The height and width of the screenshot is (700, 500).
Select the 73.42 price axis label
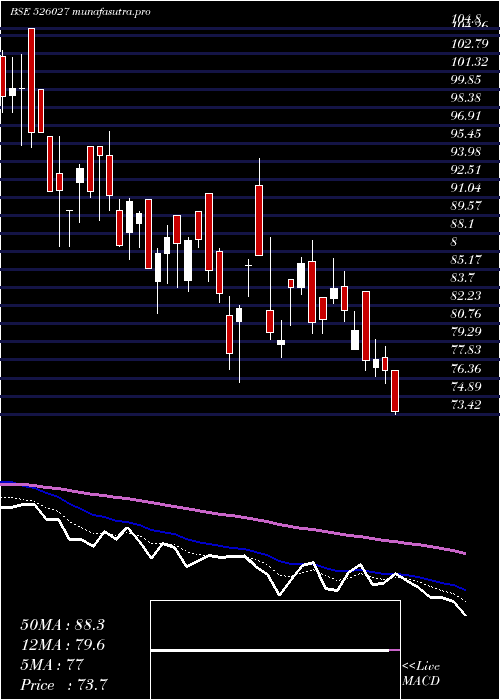pyautogui.click(x=467, y=405)
